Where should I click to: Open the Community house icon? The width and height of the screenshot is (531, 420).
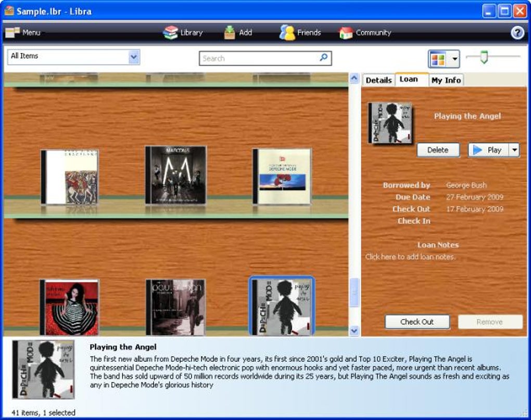[x=346, y=33]
